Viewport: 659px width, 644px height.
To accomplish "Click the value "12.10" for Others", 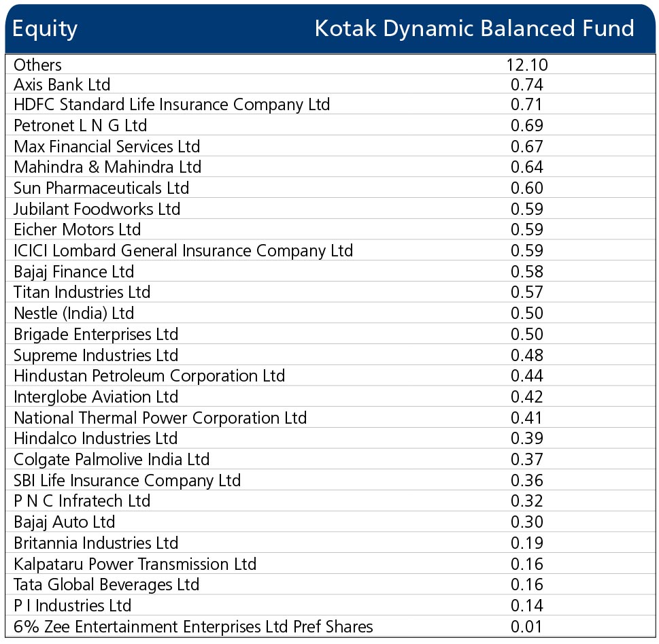I will click(527, 65).
